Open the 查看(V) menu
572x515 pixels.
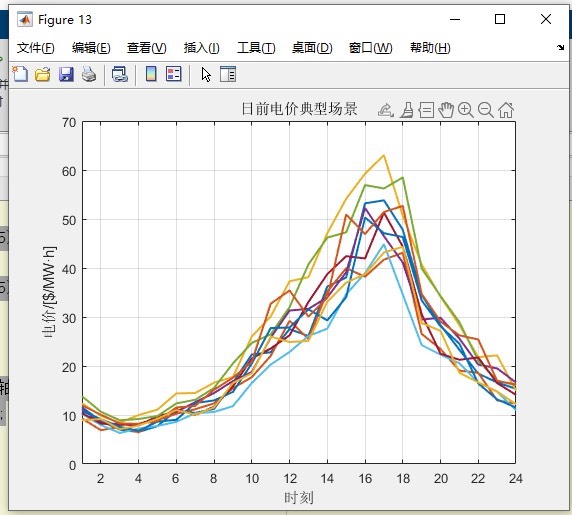(x=147, y=48)
